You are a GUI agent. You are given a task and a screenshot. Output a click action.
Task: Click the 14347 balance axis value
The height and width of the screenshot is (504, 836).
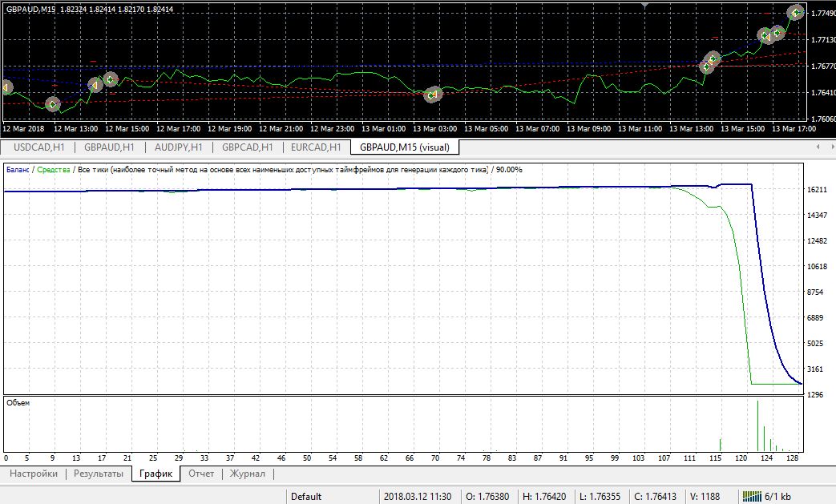coord(817,215)
